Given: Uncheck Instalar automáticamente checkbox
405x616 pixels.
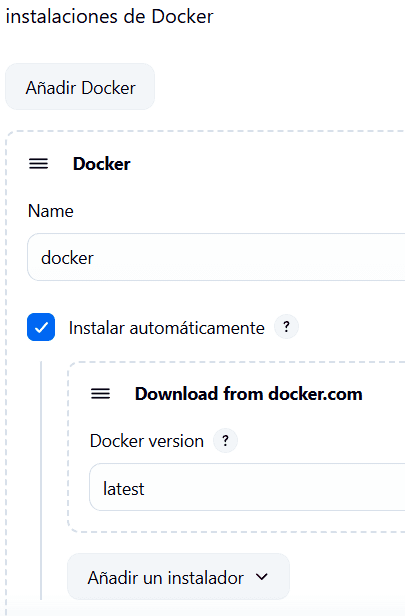Looking at the screenshot, I should coord(41,327).
